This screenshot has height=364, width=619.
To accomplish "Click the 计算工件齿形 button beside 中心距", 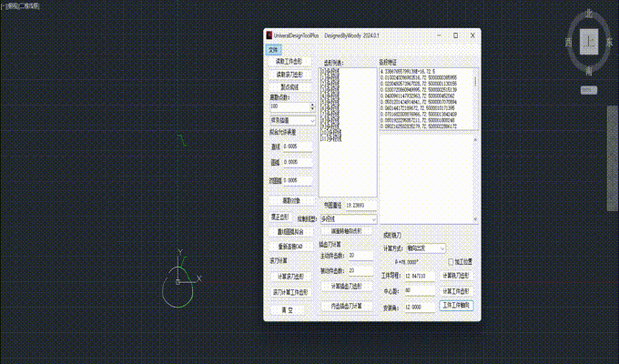I will [456, 291].
